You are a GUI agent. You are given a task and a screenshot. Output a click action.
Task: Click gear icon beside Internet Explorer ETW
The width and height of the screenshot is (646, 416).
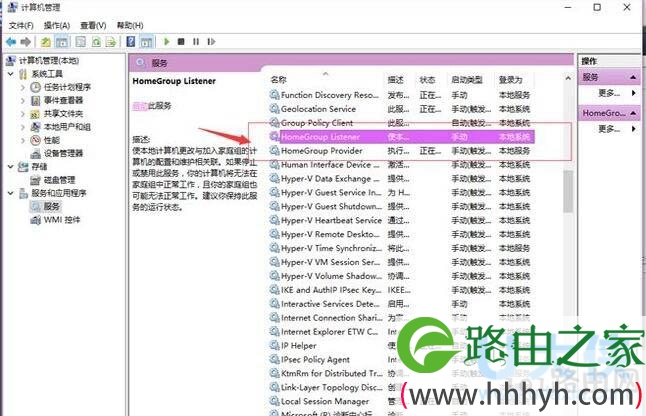coord(274,332)
